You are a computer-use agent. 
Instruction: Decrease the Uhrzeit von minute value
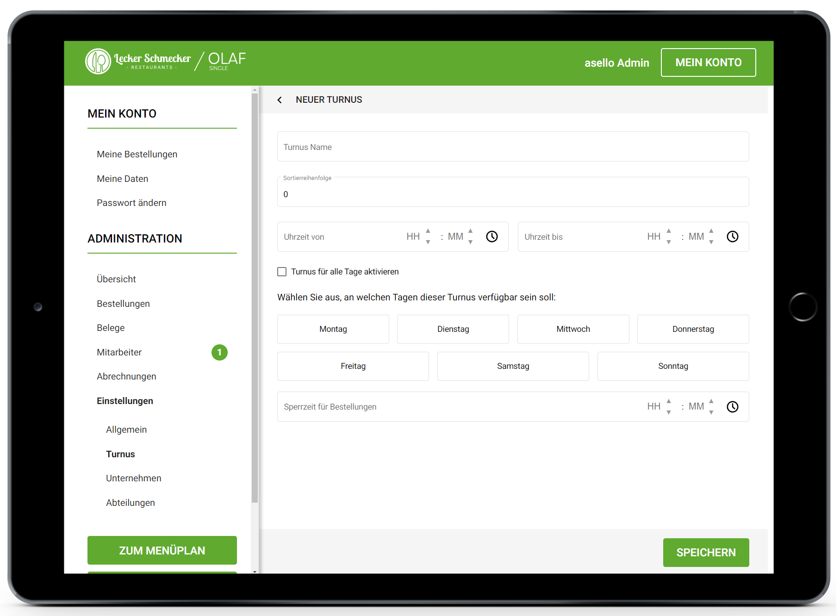pyautogui.click(x=471, y=243)
